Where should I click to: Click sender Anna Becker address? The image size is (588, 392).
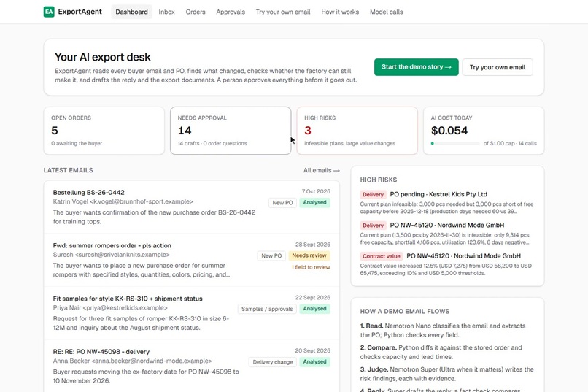point(132,361)
